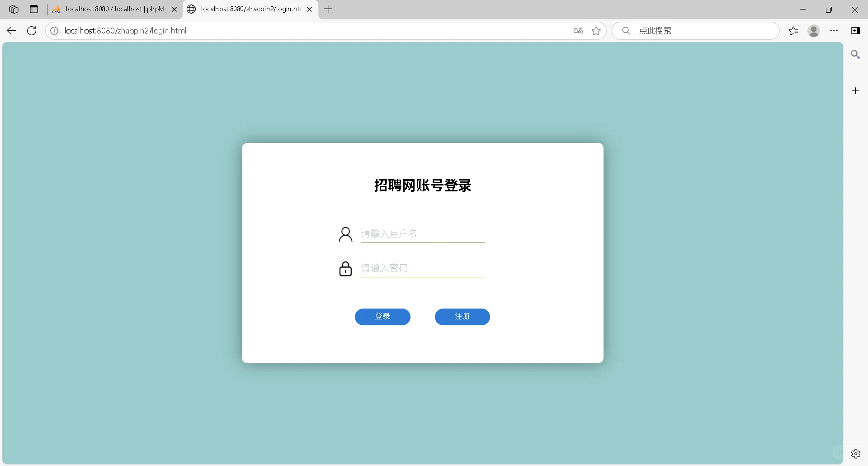
Task: Click the username input field
Action: click(x=423, y=233)
